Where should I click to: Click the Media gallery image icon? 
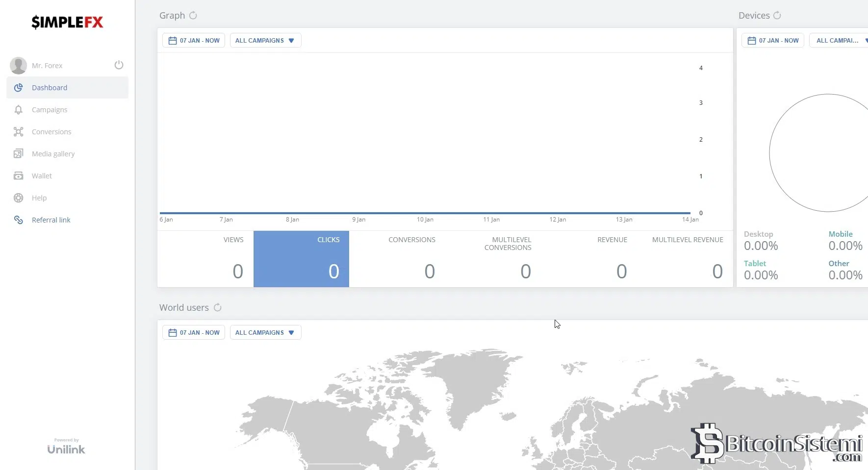(x=19, y=154)
